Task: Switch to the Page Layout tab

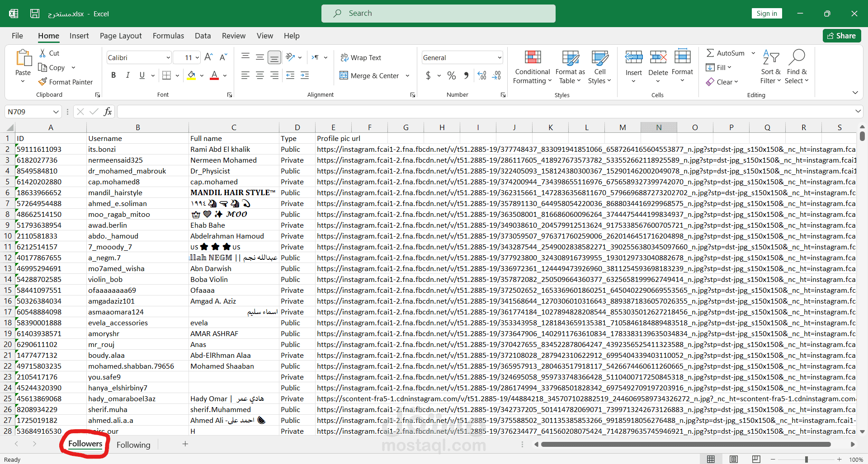Action: (121, 36)
